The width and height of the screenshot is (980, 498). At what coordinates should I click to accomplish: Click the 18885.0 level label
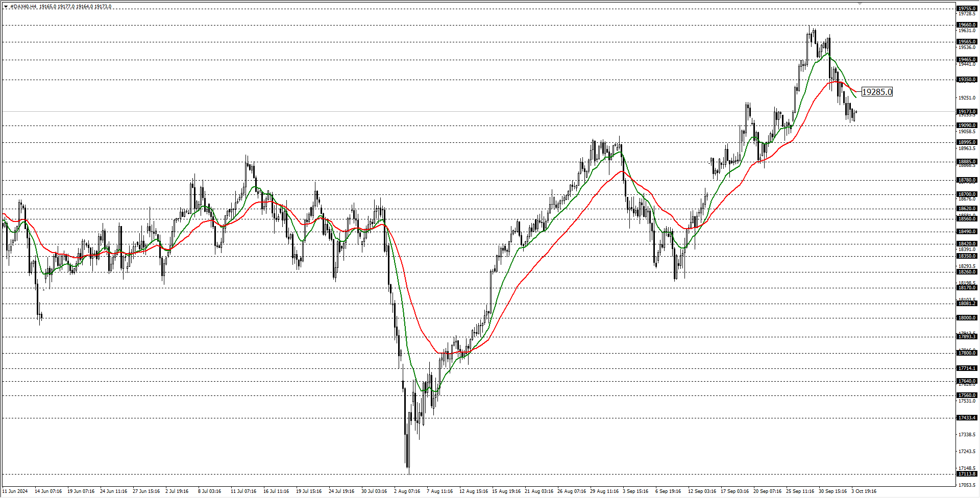click(x=967, y=162)
